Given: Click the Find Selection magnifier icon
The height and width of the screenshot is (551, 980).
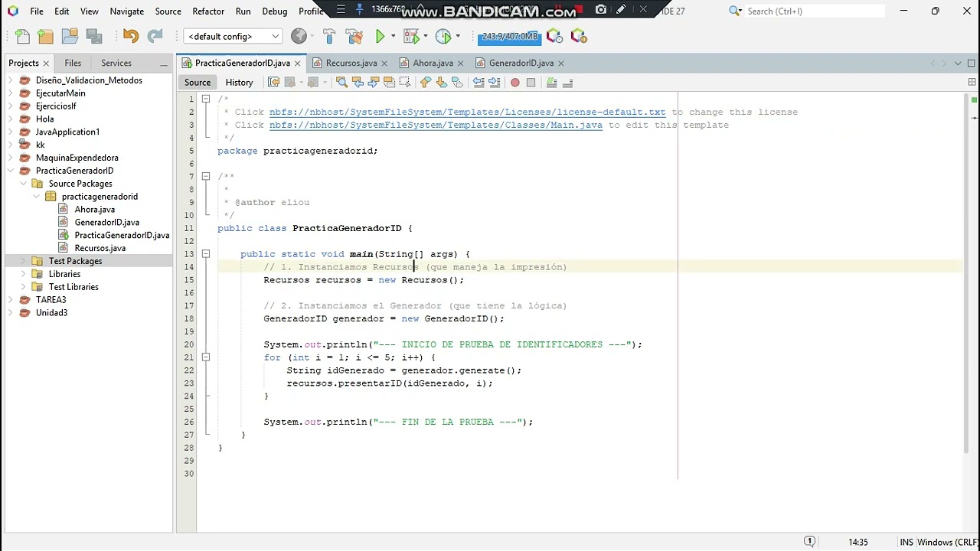Looking at the screenshot, I should [x=342, y=82].
